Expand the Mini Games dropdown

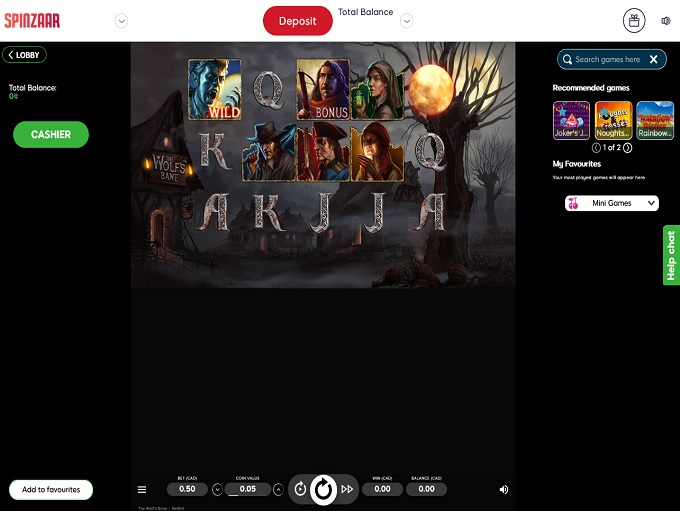[x=612, y=203]
